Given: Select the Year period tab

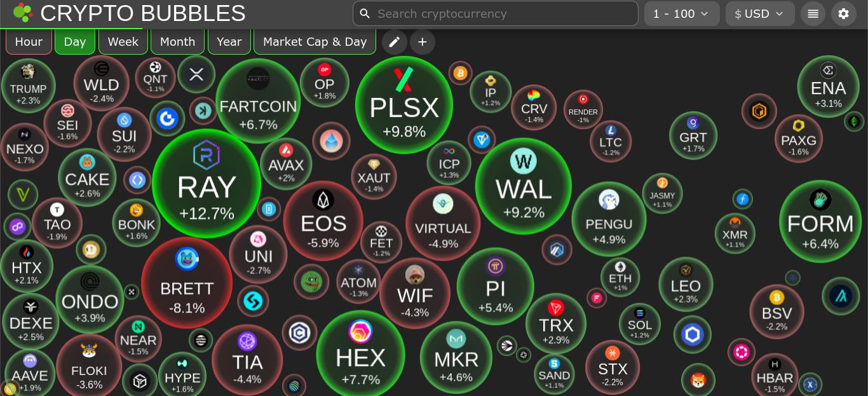Looking at the screenshot, I should (x=229, y=41).
